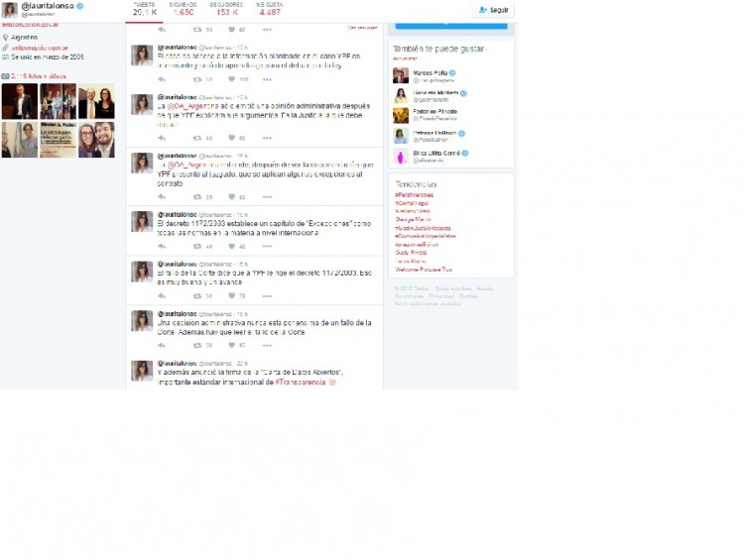Open the Siguiendo count tab
744x560 pixels.
point(184,10)
